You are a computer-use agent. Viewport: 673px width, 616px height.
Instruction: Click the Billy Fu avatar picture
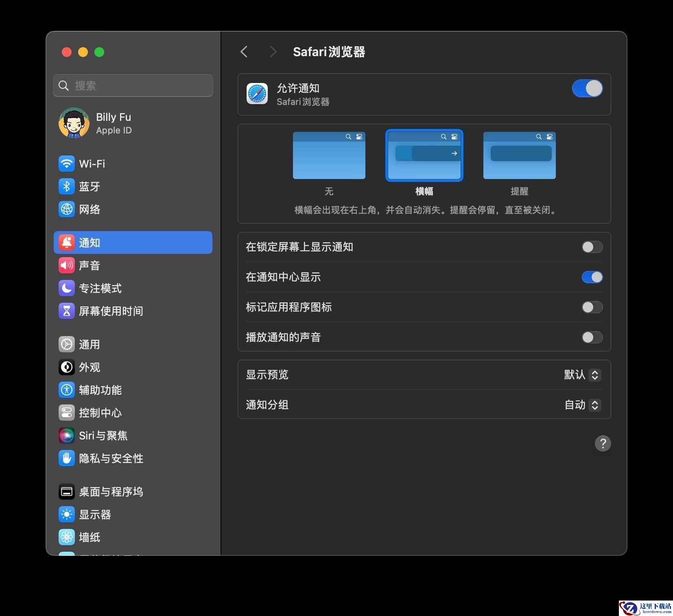point(74,123)
